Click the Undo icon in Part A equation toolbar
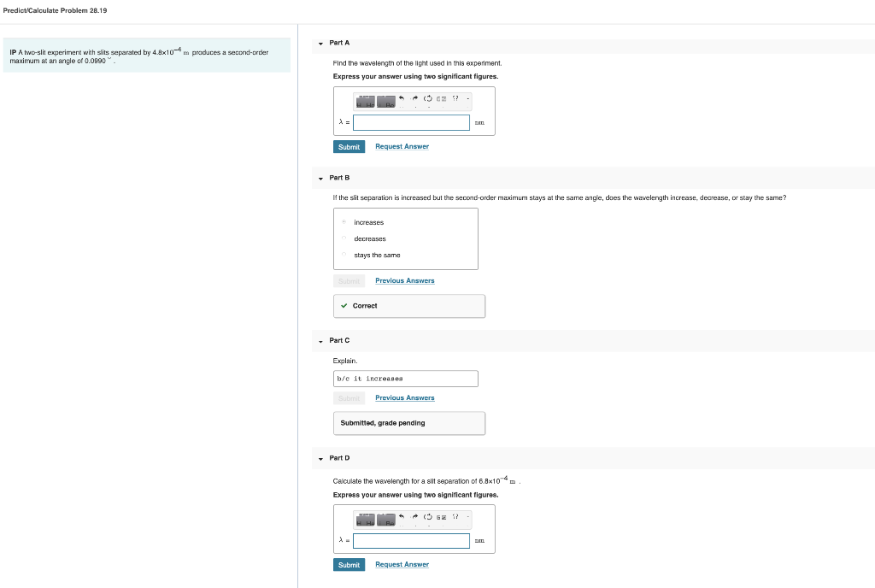The height and width of the screenshot is (588, 875). 402,98
